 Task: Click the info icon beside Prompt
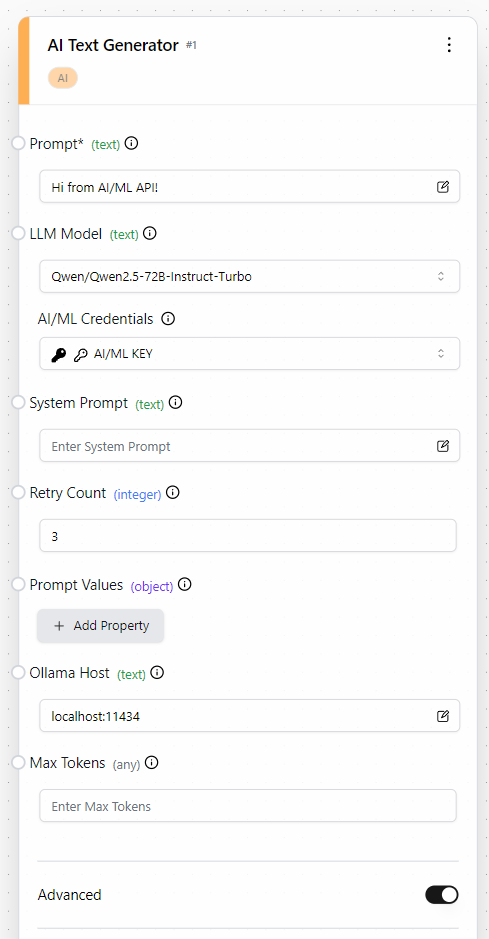(132, 144)
